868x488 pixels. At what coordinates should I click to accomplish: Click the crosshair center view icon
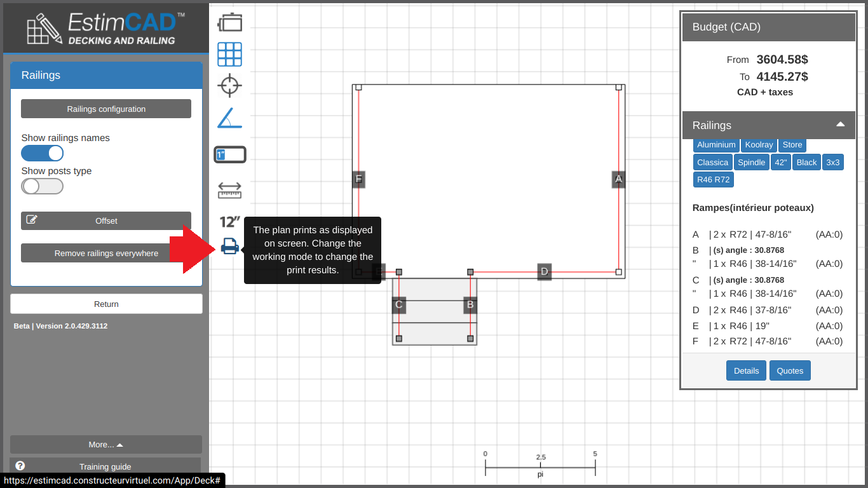tap(229, 85)
